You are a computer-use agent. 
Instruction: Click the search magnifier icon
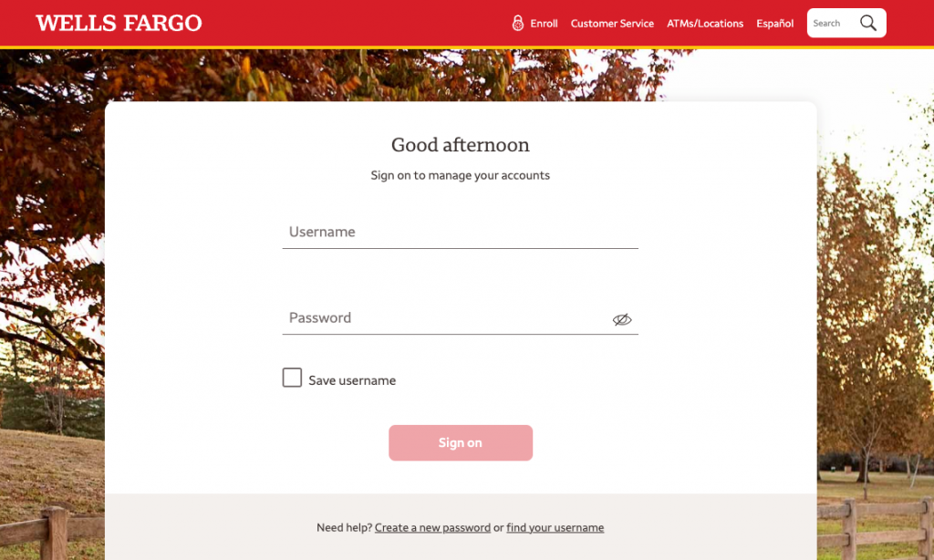coord(867,23)
